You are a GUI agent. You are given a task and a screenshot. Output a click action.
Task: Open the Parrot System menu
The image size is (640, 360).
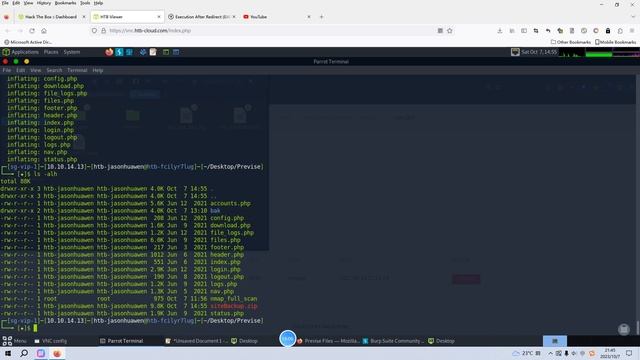(72, 52)
